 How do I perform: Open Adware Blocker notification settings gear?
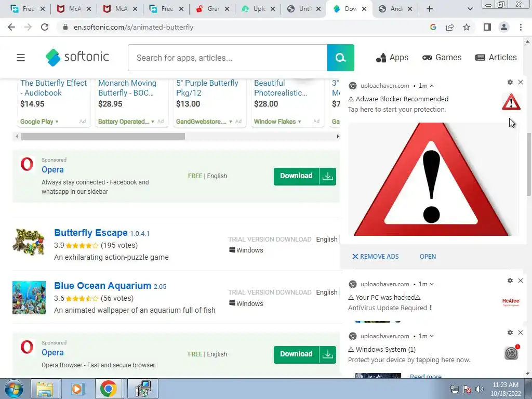[x=510, y=82]
